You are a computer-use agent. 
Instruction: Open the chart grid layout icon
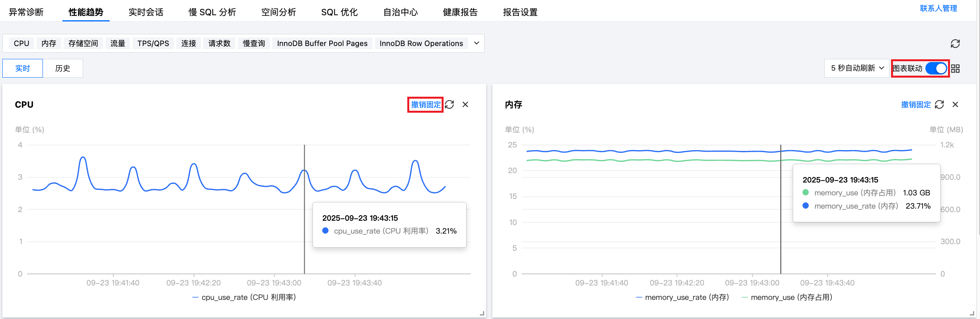[x=955, y=69]
